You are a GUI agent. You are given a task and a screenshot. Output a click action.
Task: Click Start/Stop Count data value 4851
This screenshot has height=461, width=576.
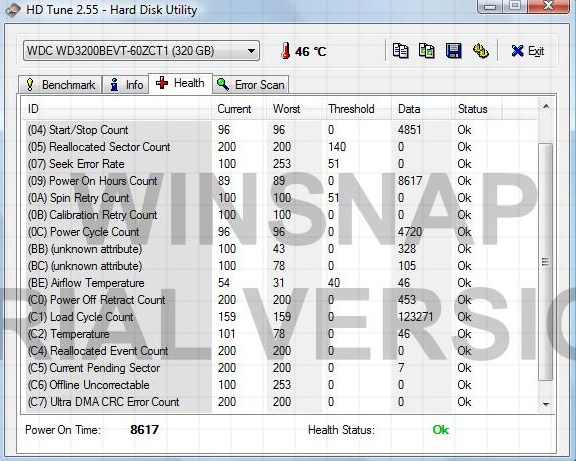pyautogui.click(x=410, y=130)
